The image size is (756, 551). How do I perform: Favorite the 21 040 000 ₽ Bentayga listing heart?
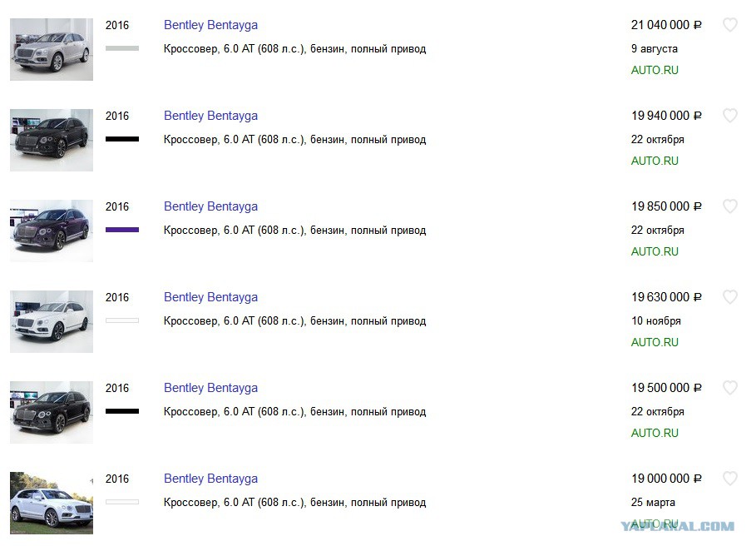730,25
